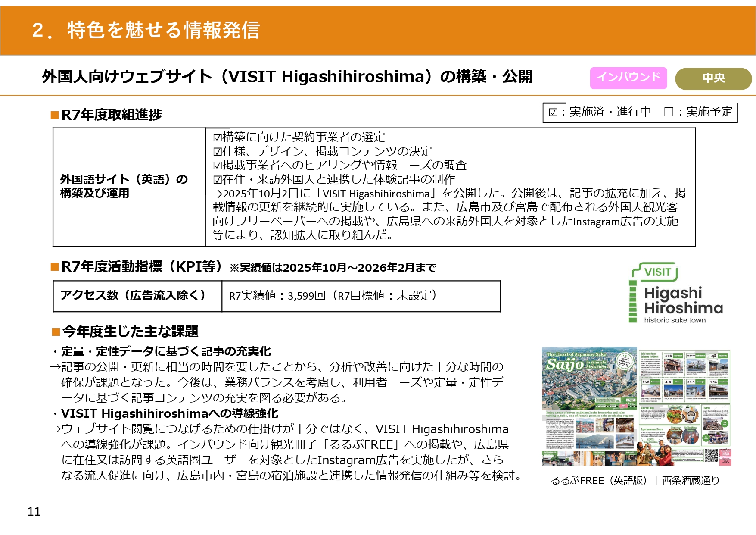Click the orange square beside 今年度生じた主な課題
This screenshot has height=535, width=756.
(x=56, y=332)
